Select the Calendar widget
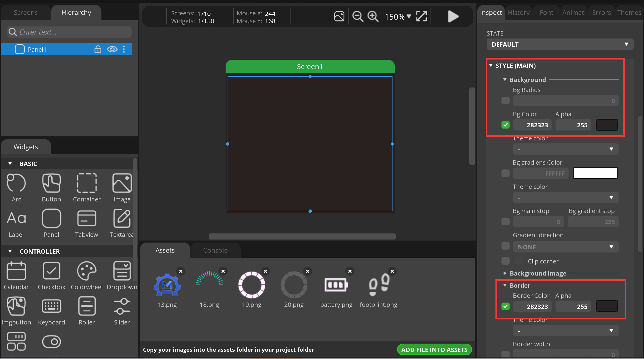Viewport: 644px width, 359px height. 16,275
